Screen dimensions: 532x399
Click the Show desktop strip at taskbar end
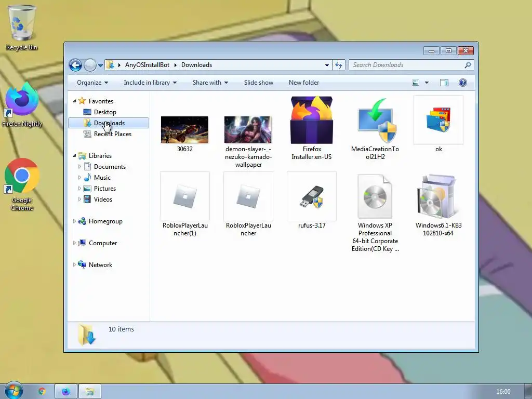coord(528,391)
